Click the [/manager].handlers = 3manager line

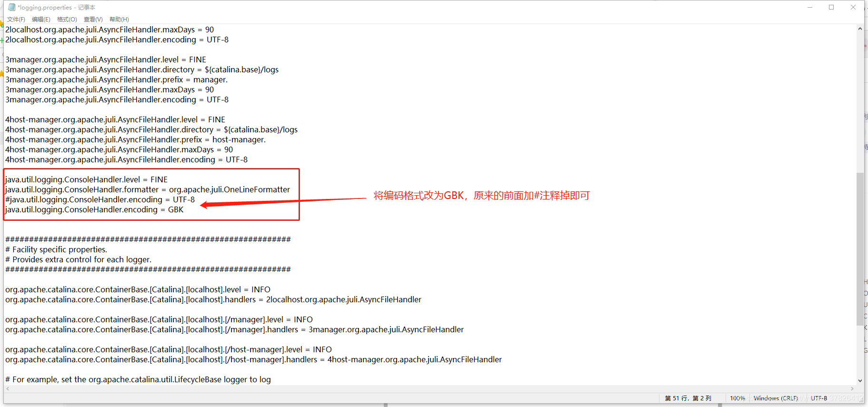234,329
